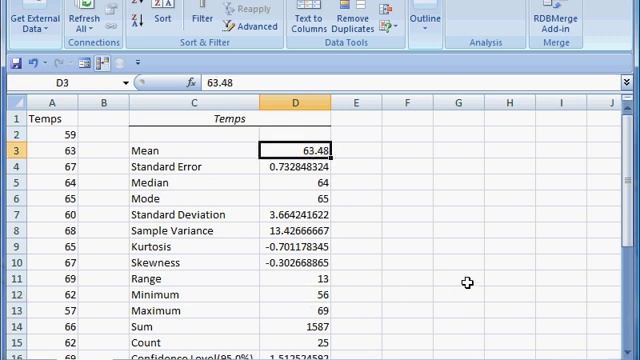Select the Sum value 1587

pyautogui.click(x=295, y=327)
